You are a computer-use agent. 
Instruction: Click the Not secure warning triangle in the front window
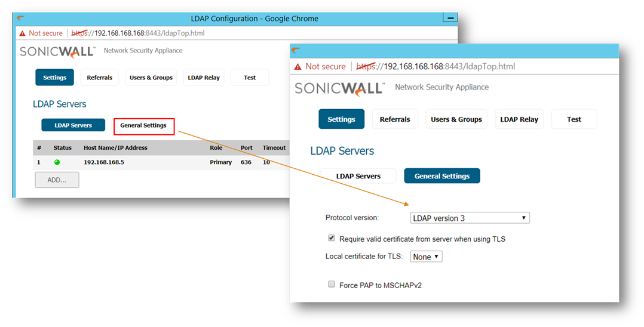[x=298, y=67]
